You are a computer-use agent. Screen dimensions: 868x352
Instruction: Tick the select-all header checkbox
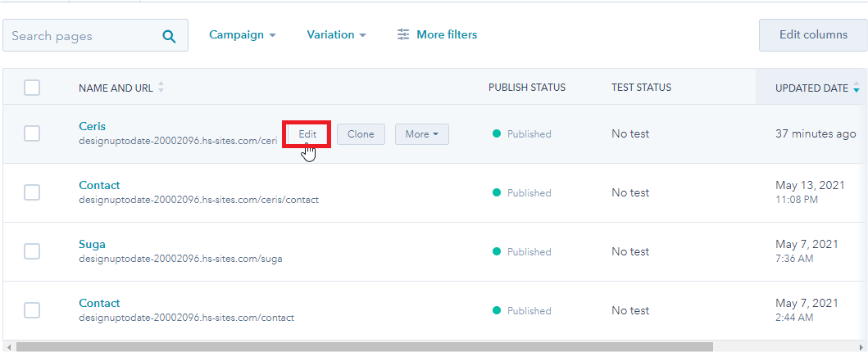[32, 88]
